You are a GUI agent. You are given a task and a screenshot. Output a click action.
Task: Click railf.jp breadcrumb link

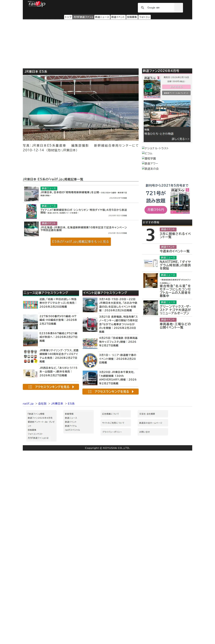(28, 403)
